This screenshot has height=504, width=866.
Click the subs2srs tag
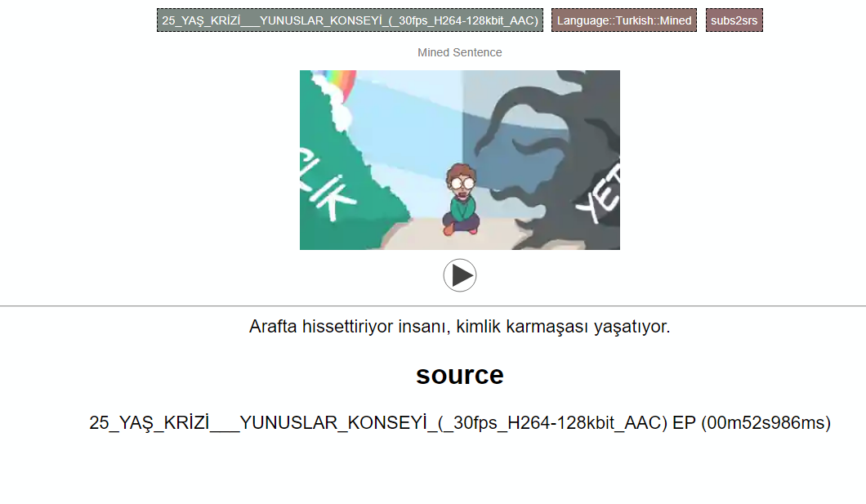pyautogui.click(x=734, y=20)
